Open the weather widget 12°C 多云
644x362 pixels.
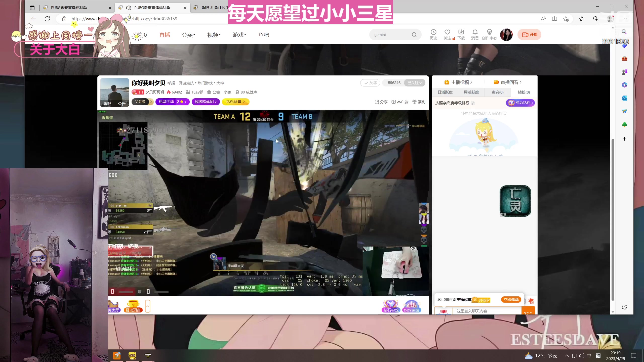pos(541,355)
